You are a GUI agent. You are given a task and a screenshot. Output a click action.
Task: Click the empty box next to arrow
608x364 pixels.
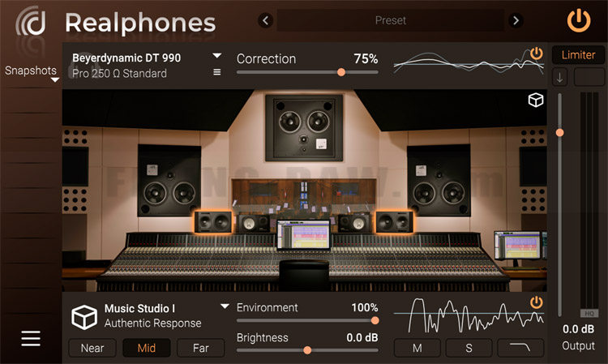pyautogui.click(x=589, y=77)
